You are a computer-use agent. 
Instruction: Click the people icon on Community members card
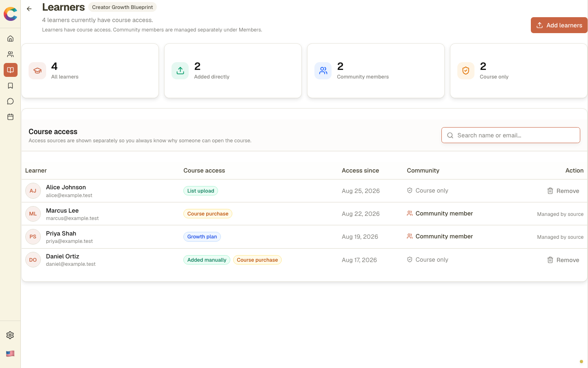(x=323, y=71)
